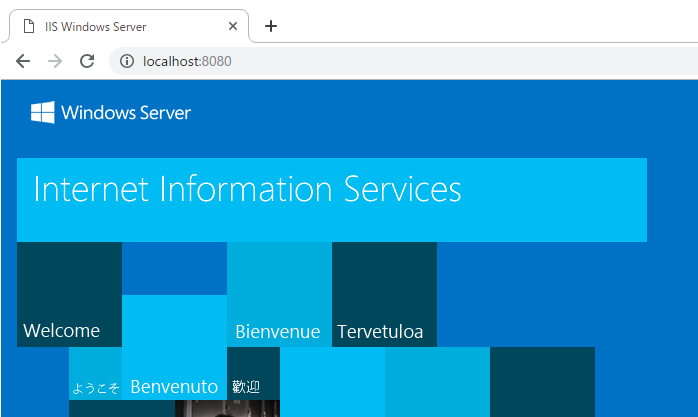Reload the localhost page

[x=87, y=61]
